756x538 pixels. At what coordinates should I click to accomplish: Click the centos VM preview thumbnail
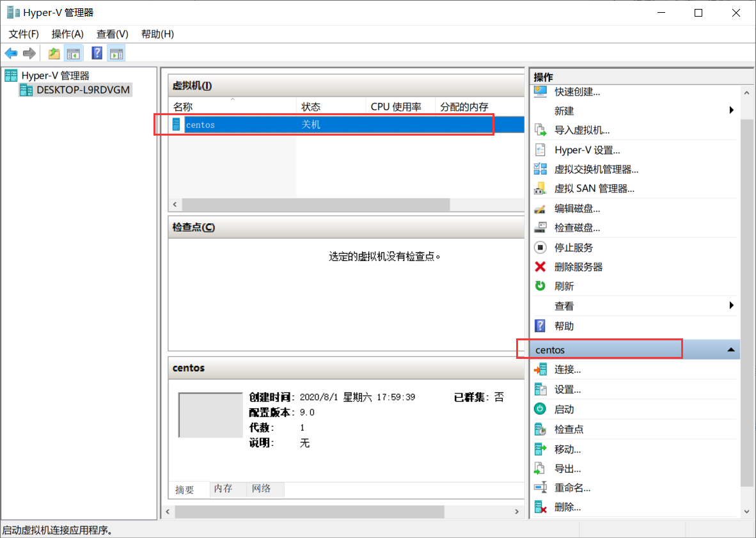click(x=210, y=415)
